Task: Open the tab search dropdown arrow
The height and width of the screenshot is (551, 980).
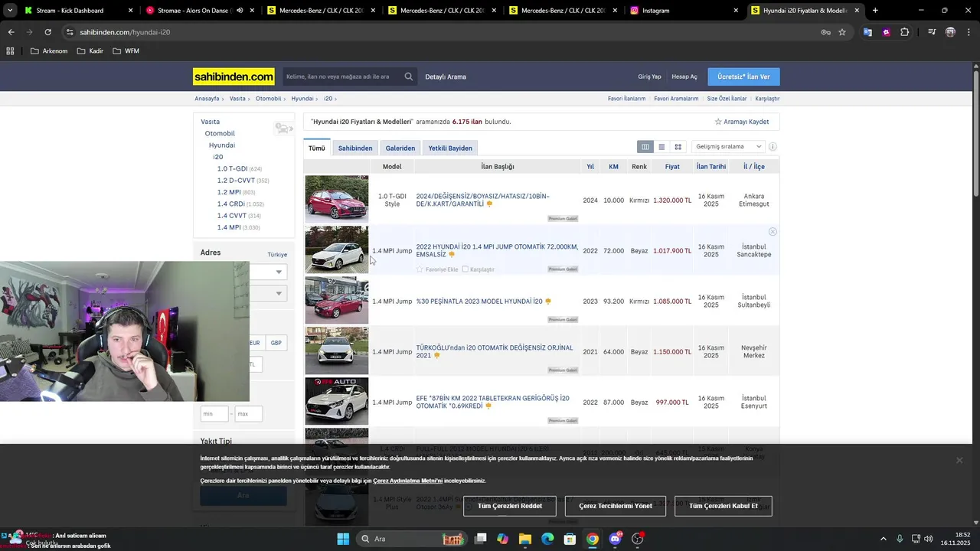Action: pyautogui.click(x=9, y=11)
